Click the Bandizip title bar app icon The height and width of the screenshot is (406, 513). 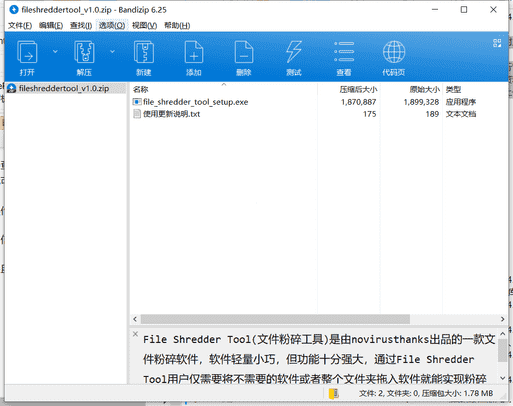14,10
